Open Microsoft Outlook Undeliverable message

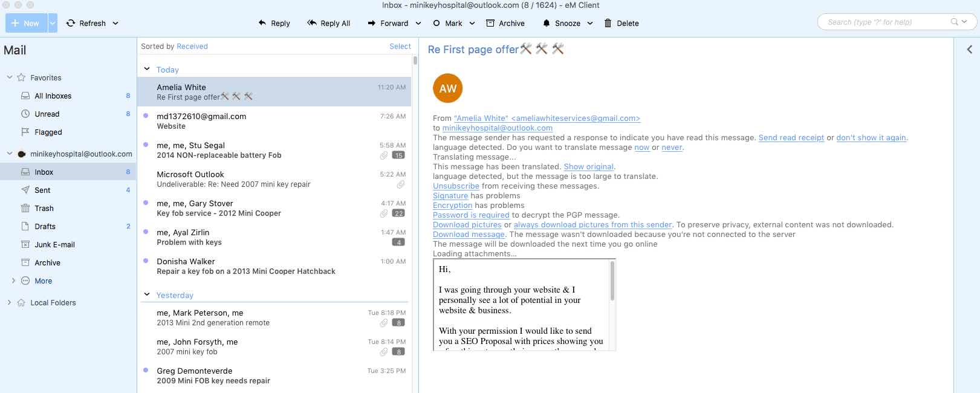click(274, 179)
